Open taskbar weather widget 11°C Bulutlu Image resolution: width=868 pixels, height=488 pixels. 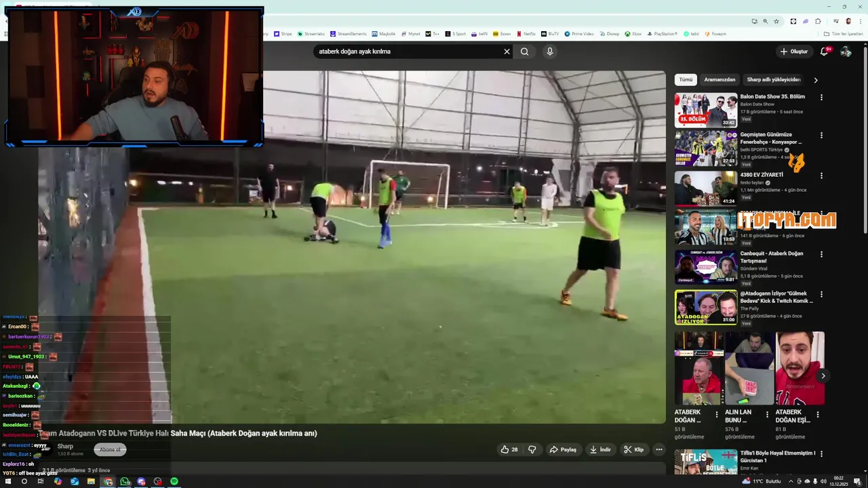pyautogui.click(x=762, y=481)
